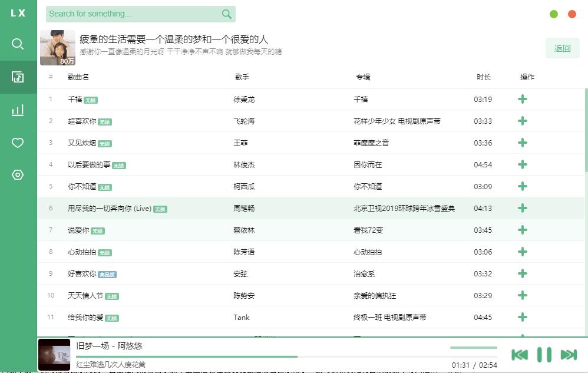The height and width of the screenshot is (373, 588).
Task: Click the playlist title 疲惫的生活需要一个温柔的梦
Action: click(174, 39)
